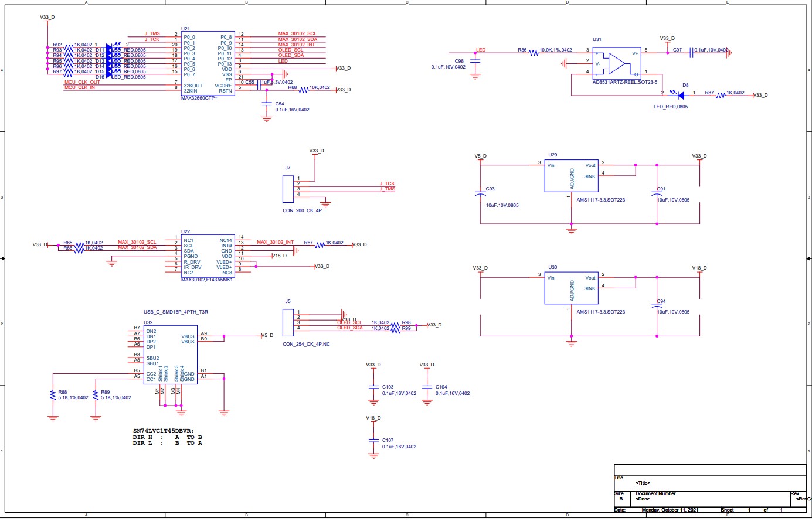Screen dimensions: 812x521
Task: Select the U21 MAX32660GTP+ chip body
Action: click(208, 64)
